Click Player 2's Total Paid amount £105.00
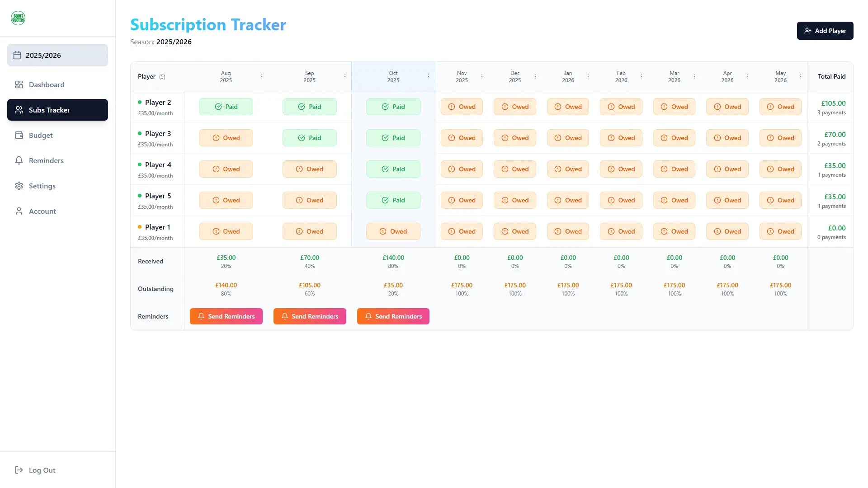The image size is (868, 488). [x=832, y=103]
